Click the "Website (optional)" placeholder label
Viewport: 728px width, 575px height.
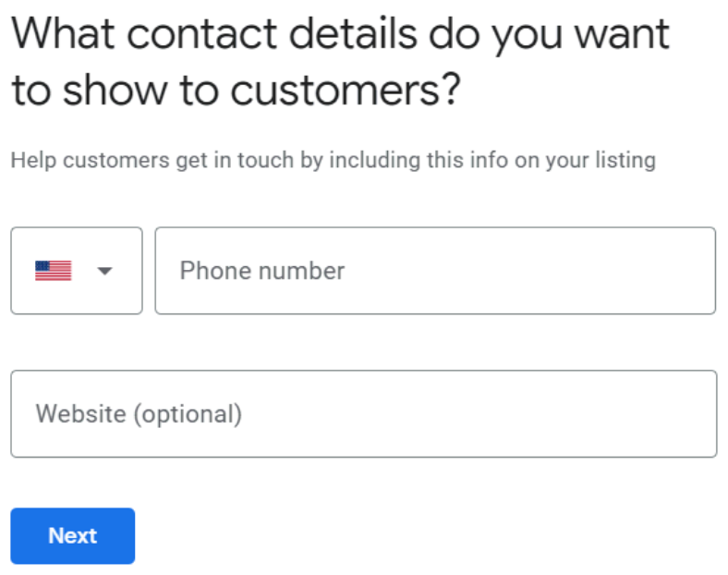[x=139, y=413]
